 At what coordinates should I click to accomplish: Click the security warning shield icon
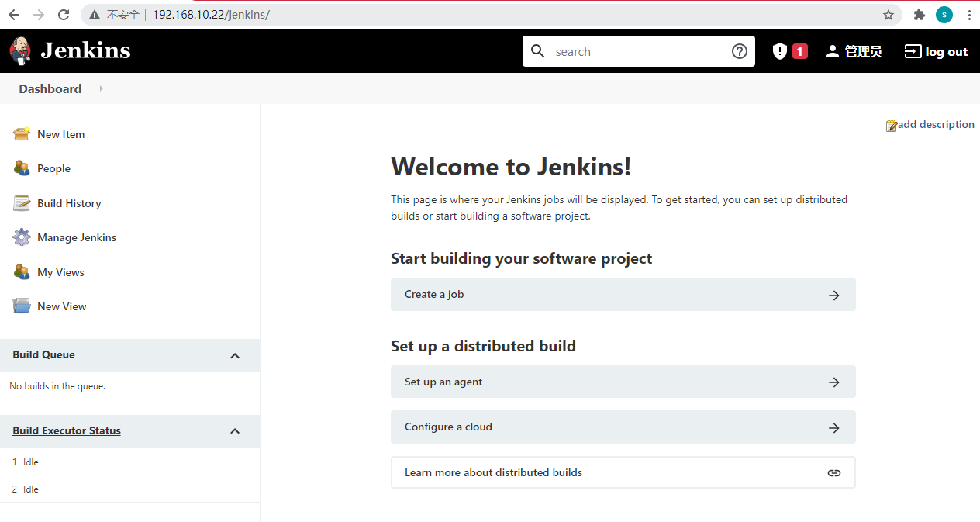780,51
